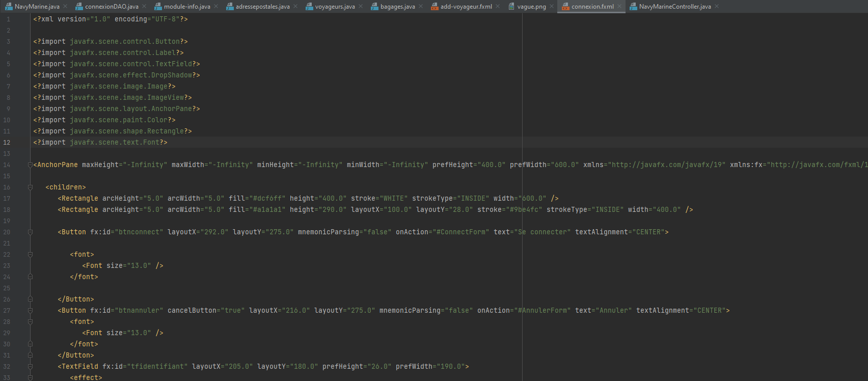Close the connexionDAO.java tab
The height and width of the screenshot is (381, 868).
coord(144,7)
